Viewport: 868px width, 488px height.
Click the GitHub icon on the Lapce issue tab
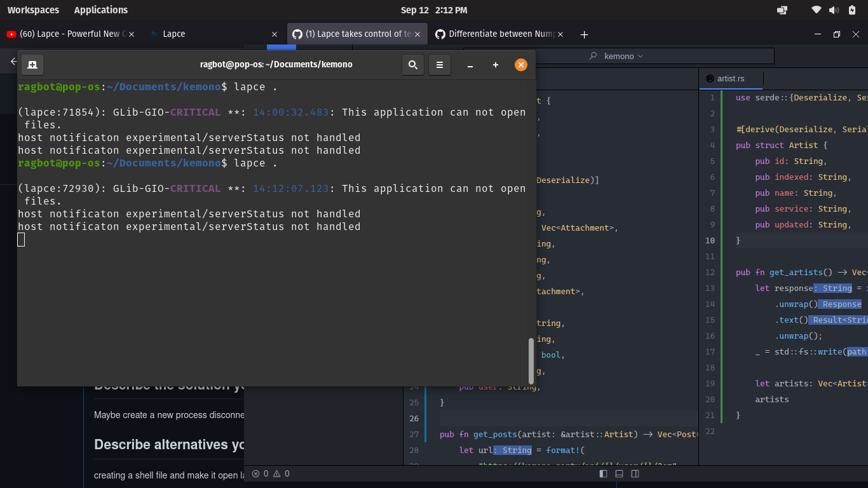[x=297, y=34]
